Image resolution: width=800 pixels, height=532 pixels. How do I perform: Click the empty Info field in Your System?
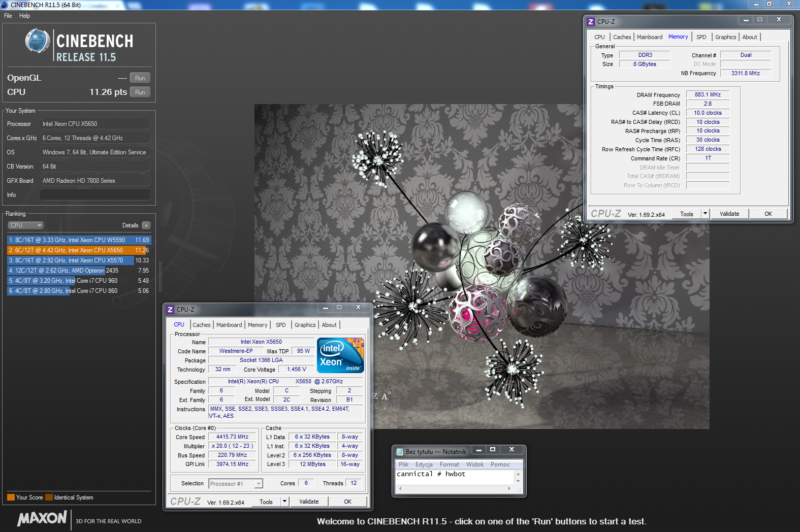click(95, 195)
